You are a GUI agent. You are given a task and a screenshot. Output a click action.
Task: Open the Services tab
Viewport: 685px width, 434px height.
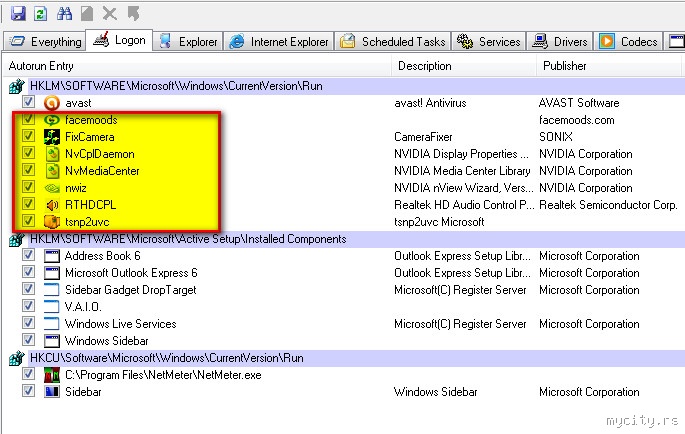(x=489, y=42)
